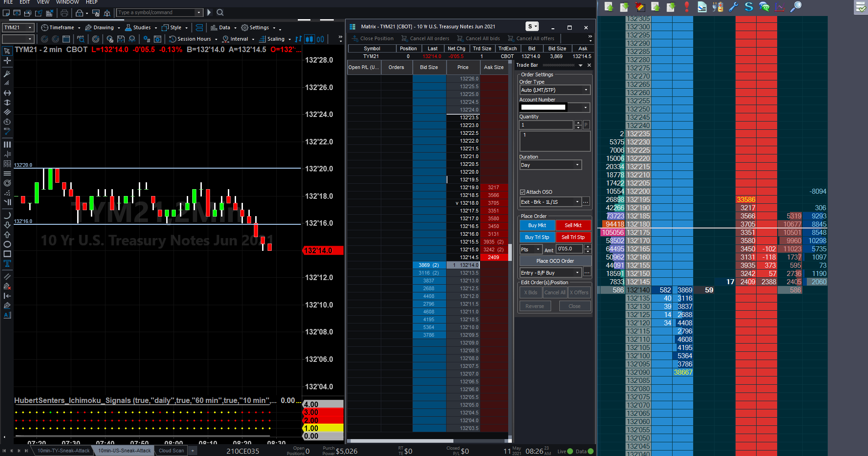868x456 pixels.
Task: Open the Drawing dropdown menu
Action: (x=103, y=27)
